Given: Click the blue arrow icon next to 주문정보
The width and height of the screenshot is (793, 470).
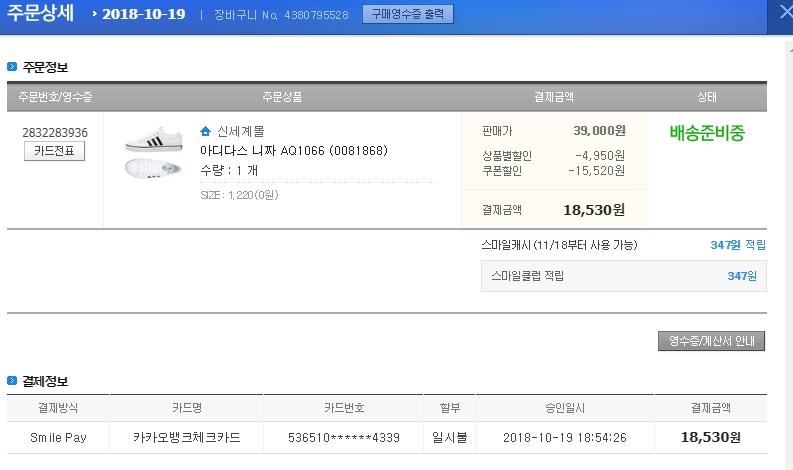Looking at the screenshot, I should tap(12, 67).
